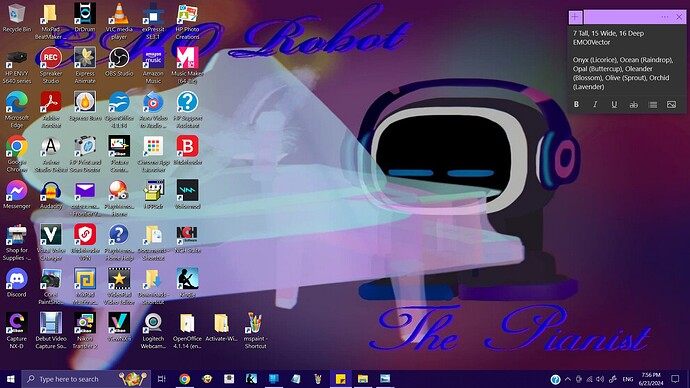
Task: Launch Google Chrome desktop shortcut
Action: click(x=17, y=154)
